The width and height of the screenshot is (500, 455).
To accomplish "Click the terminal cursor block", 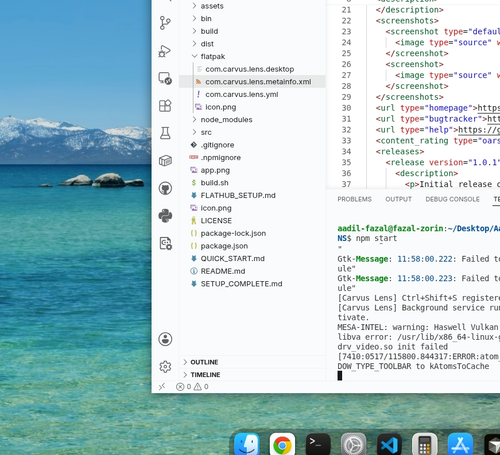I will pos(340,376).
